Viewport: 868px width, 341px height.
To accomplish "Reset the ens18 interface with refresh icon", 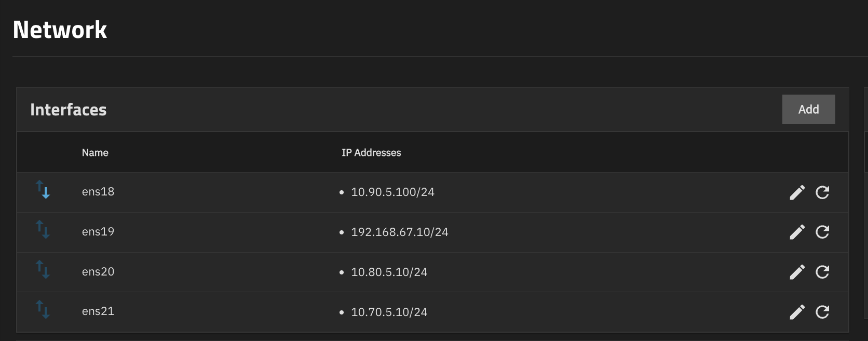I will click(822, 192).
